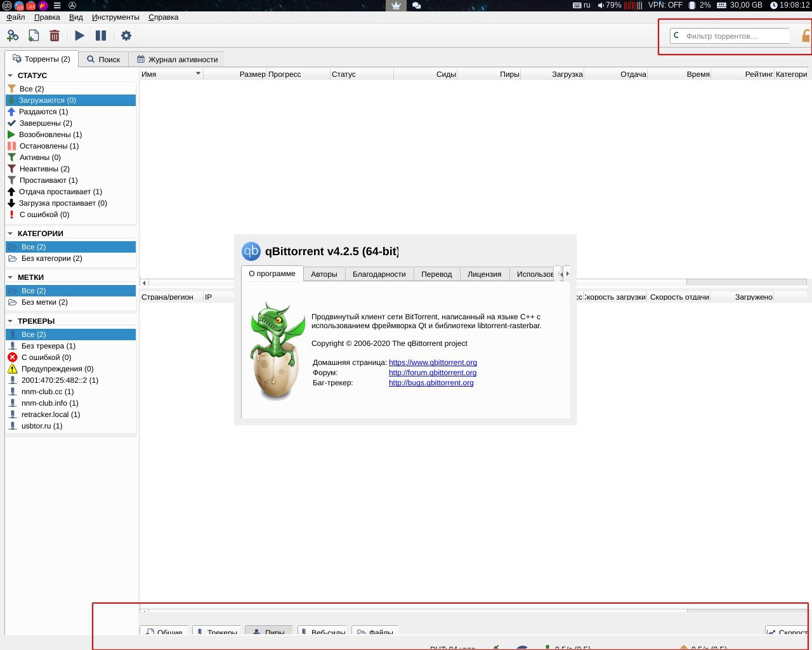The height and width of the screenshot is (650, 812).
Task: Add torrent link via toolbar icon
Action: [x=13, y=36]
